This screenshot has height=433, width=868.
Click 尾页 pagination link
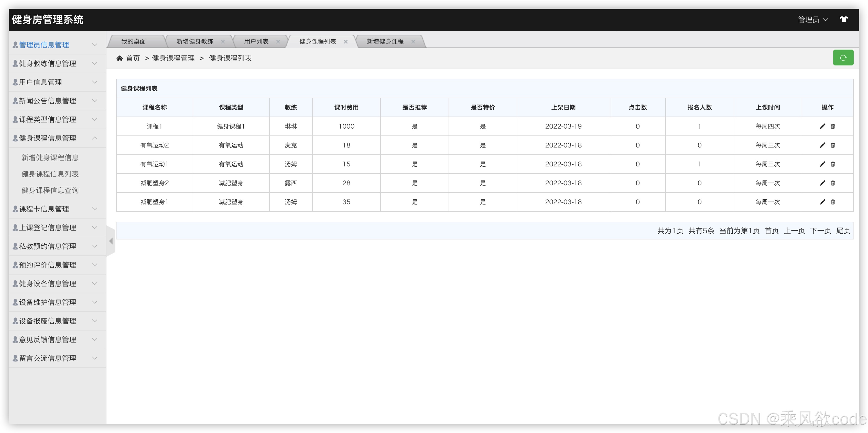tap(843, 231)
